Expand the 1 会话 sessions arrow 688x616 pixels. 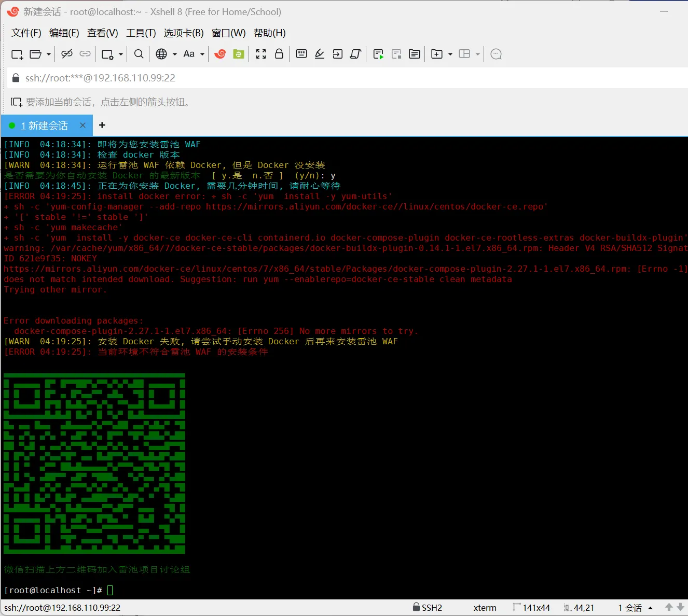651,608
